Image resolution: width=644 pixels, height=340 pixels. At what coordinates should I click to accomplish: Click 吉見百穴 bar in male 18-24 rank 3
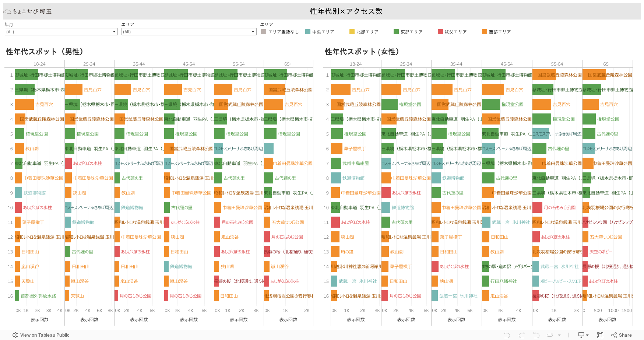(24, 104)
